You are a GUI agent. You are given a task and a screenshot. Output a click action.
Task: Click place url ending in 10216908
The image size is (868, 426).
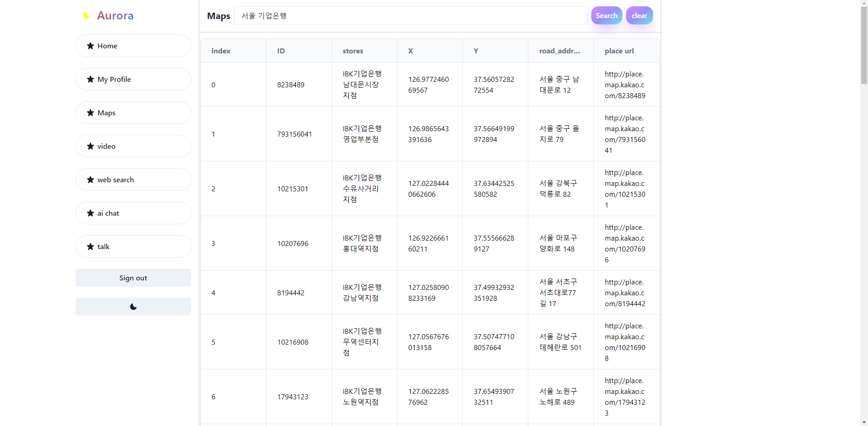625,342
